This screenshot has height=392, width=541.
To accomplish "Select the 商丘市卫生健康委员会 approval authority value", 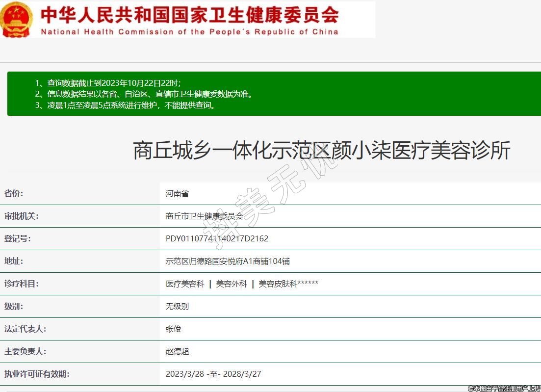I will 204,216.
